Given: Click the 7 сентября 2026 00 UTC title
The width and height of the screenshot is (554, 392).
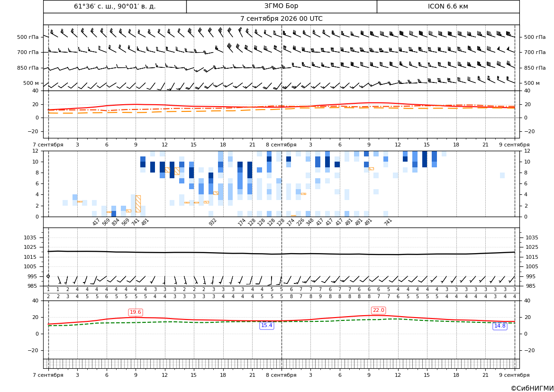Looking at the screenshot, I should point(281,19).
